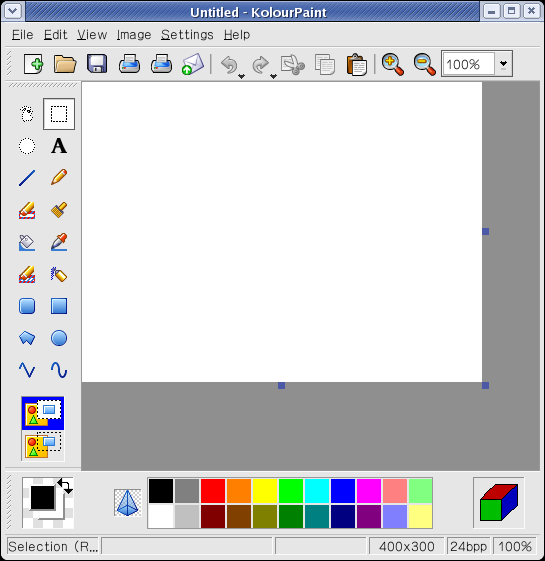The width and height of the screenshot is (545, 561).
Task: Open the Edit menu
Action: 55,35
